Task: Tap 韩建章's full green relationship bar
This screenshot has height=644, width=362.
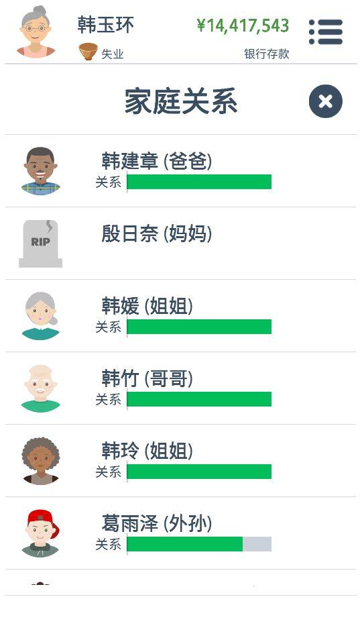Action: [x=199, y=182]
